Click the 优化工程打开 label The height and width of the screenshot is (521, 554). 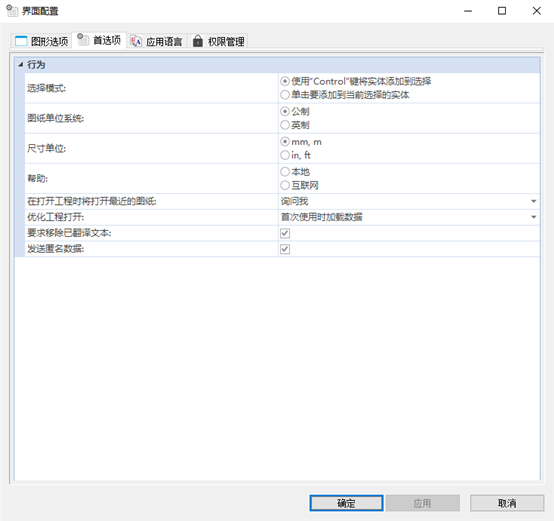56,217
